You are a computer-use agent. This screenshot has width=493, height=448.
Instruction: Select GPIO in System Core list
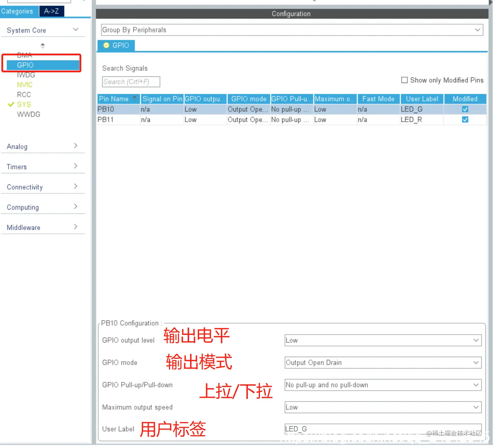[43, 65]
